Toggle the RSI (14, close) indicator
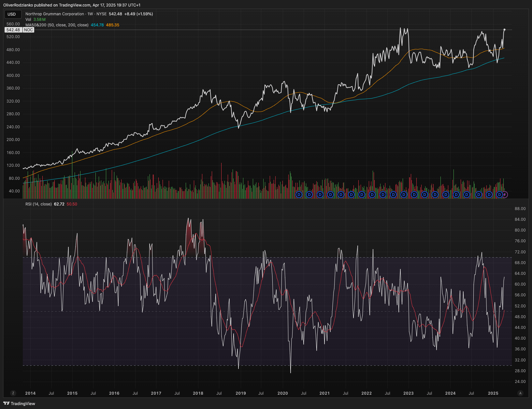This screenshot has height=409, width=532. [38, 204]
